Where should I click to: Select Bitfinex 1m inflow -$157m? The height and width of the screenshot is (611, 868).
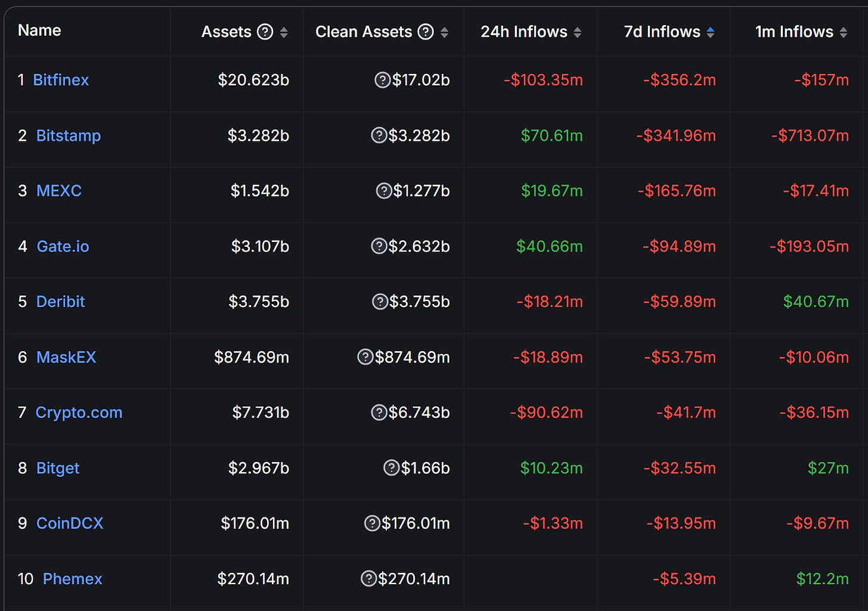point(821,80)
